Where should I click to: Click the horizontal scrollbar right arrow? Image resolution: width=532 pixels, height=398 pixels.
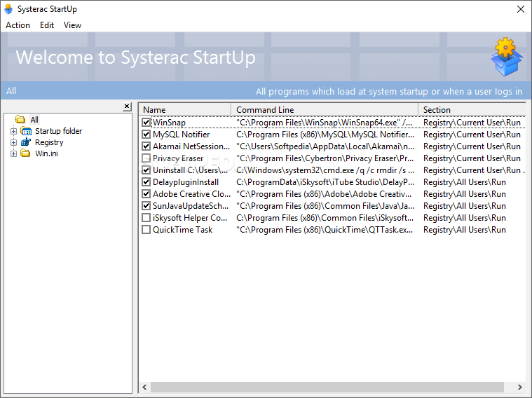coord(519,387)
